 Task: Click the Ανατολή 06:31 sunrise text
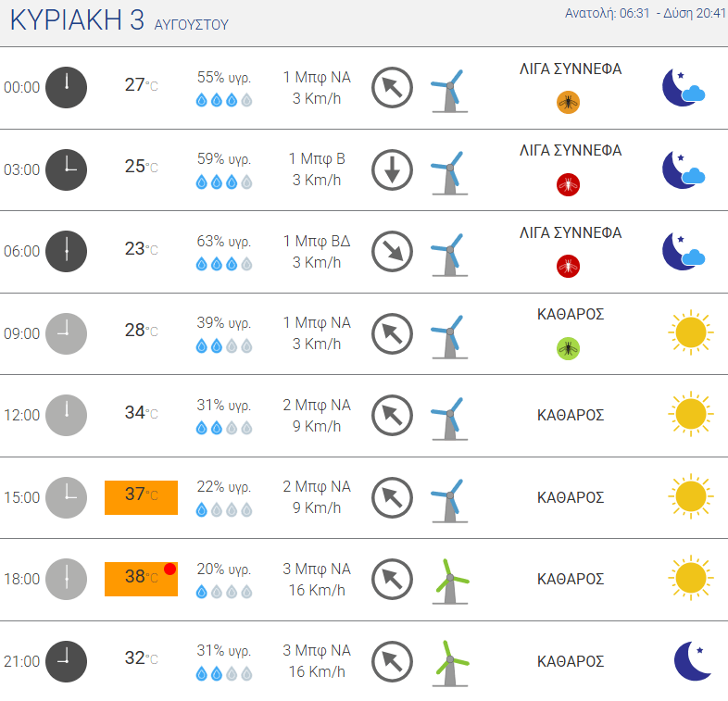[607, 13]
